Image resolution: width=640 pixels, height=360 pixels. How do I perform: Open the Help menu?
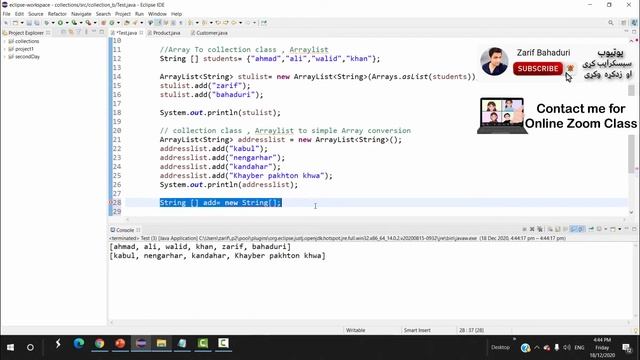click(176, 14)
